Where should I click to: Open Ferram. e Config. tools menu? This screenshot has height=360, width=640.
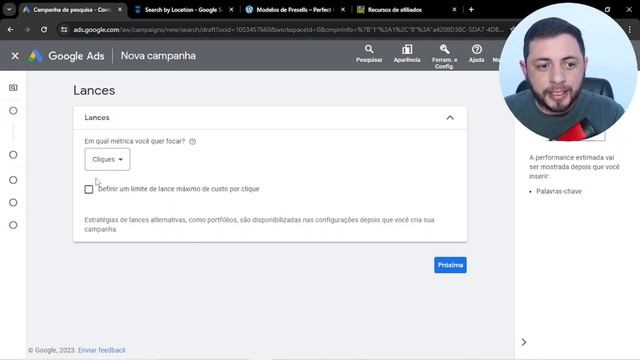pyautogui.click(x=444, y=57)
